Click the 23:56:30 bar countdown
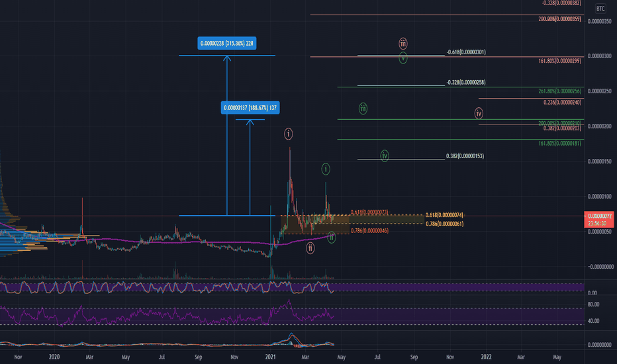617x364 pixels. 597,223
